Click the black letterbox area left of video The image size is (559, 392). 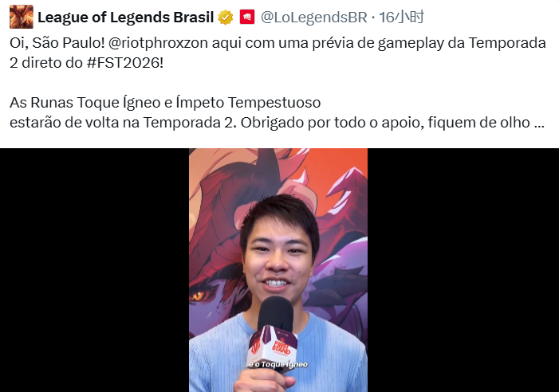click(x=94, y=270)
